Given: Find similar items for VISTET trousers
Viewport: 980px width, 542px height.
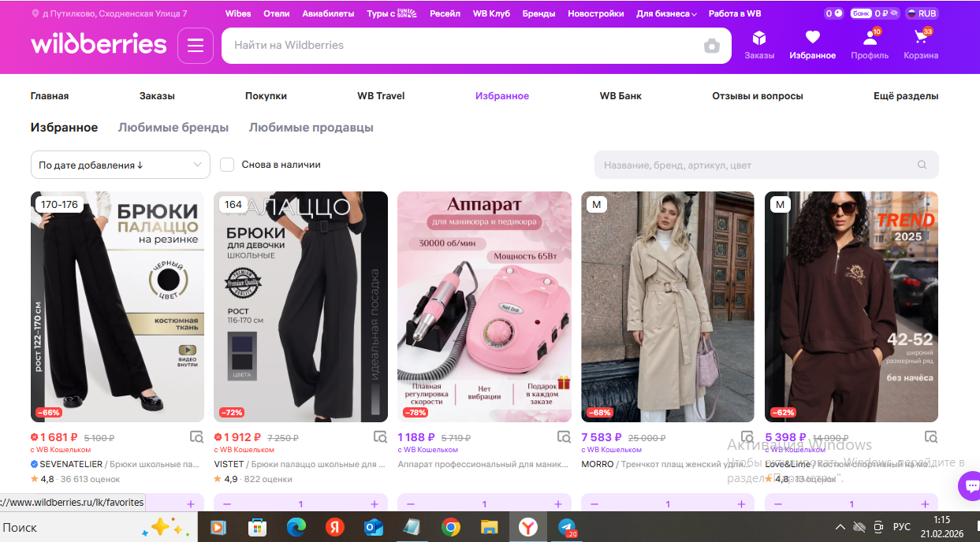Looking at the screenshot, I should tap(380, 436).
